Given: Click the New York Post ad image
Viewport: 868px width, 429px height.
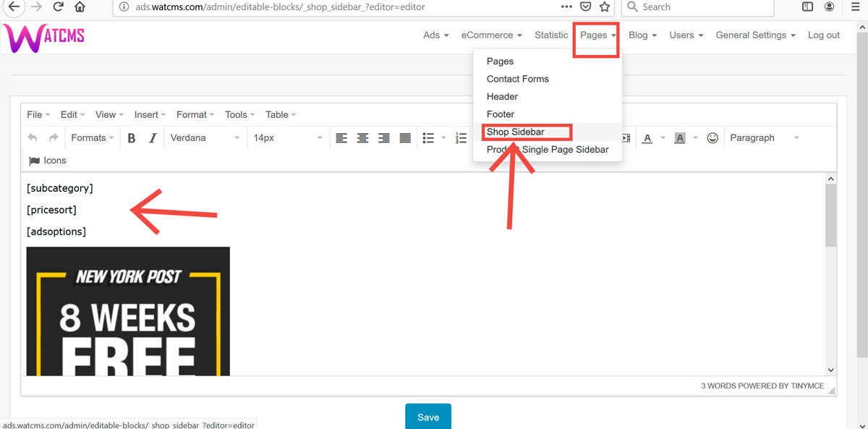Looking at the screenshot, I should pyautogui.click(x=128, y=311).
